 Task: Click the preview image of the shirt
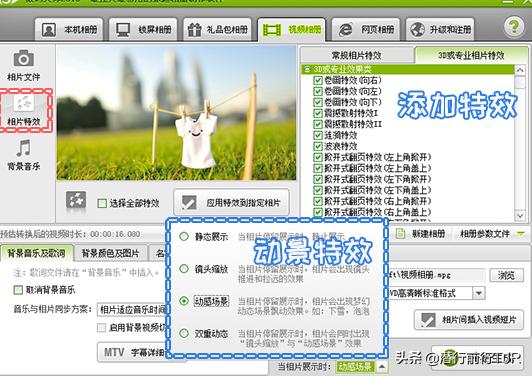tap(176, 113)
